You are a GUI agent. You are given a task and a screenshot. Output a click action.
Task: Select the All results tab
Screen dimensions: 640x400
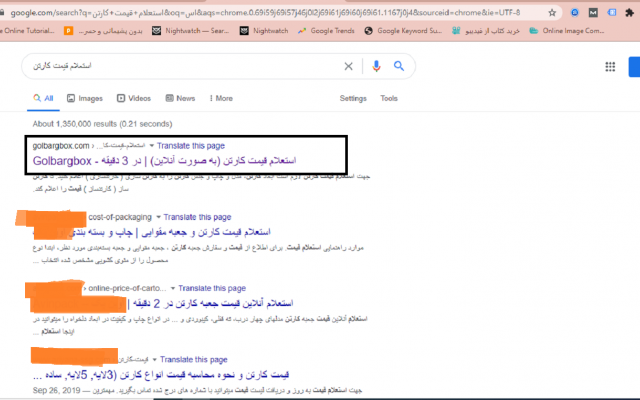[43, 98]
